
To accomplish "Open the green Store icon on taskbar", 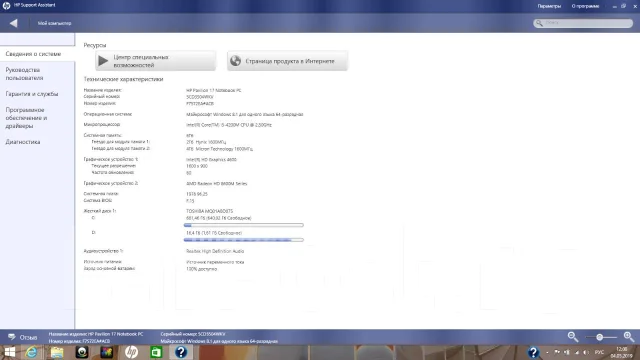I will [x=156, y=352].
